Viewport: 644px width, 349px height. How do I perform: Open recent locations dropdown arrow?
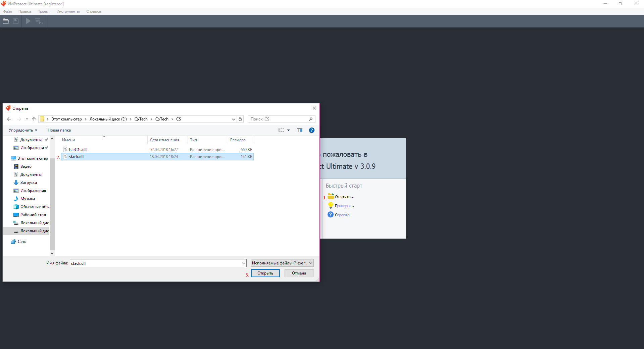27,119
